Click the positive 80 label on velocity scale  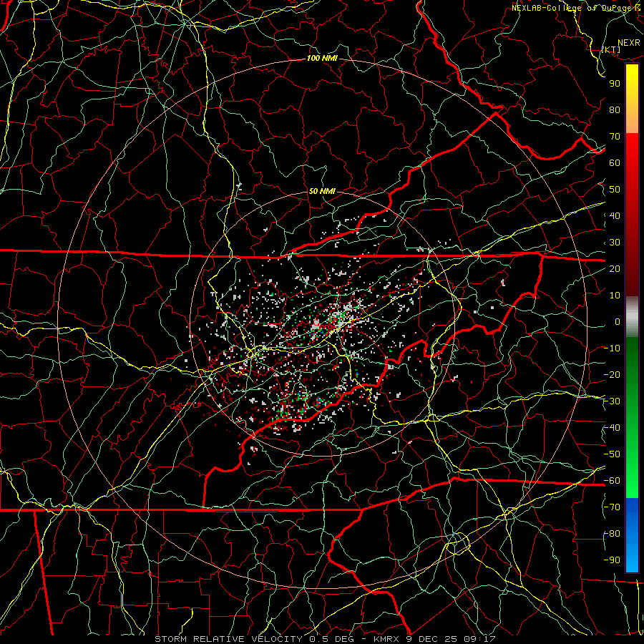click(615, 110)
